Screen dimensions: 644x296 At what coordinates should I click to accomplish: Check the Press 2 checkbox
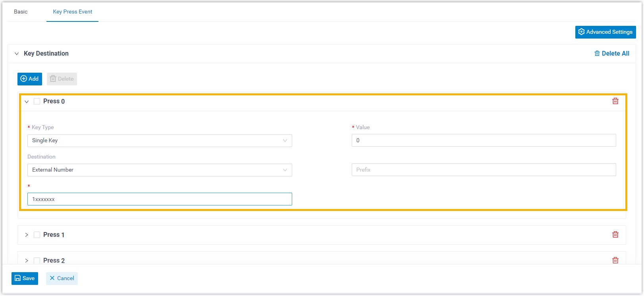(x=37, y=261)
